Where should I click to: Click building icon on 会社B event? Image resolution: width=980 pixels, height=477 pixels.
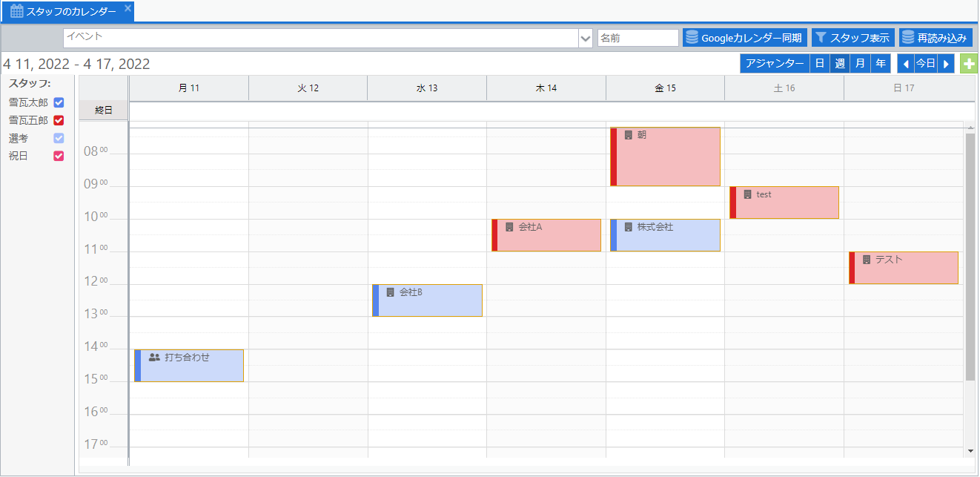point(391,292)
